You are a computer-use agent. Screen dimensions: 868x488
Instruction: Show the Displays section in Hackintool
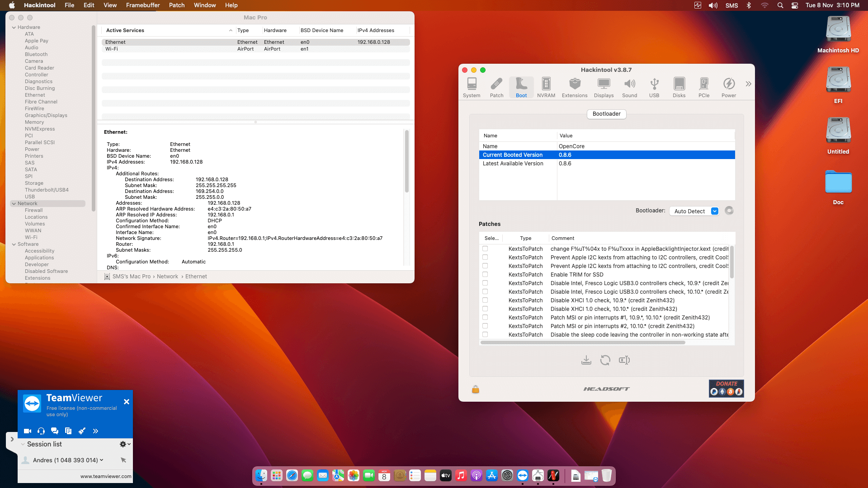[x=604, y=87]
